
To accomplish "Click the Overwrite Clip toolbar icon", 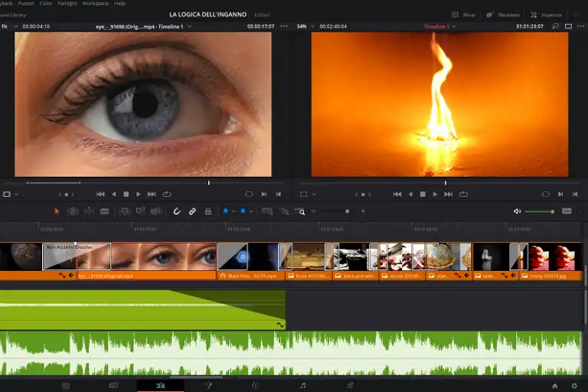I will pyautogui.click(x=140, y=211).
